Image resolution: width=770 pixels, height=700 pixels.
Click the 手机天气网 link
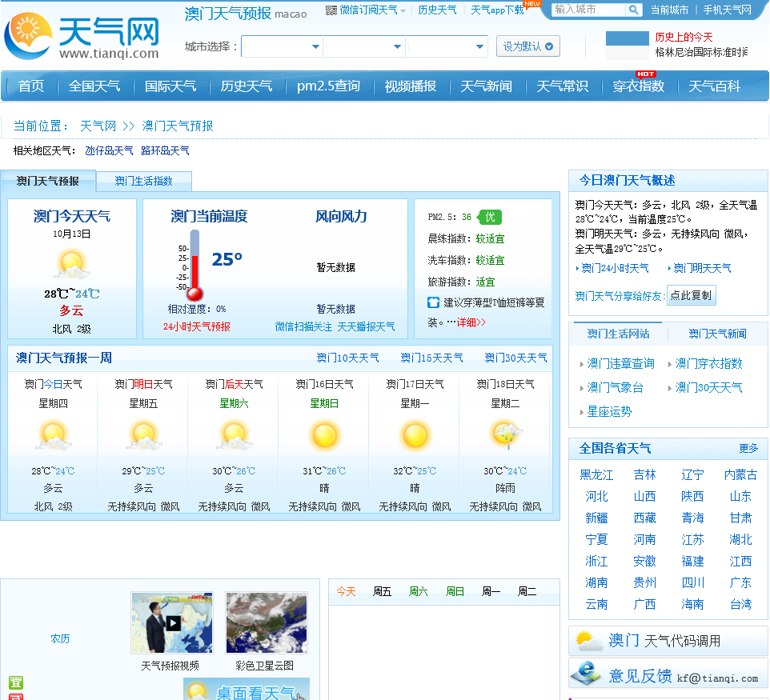[728, 10]
